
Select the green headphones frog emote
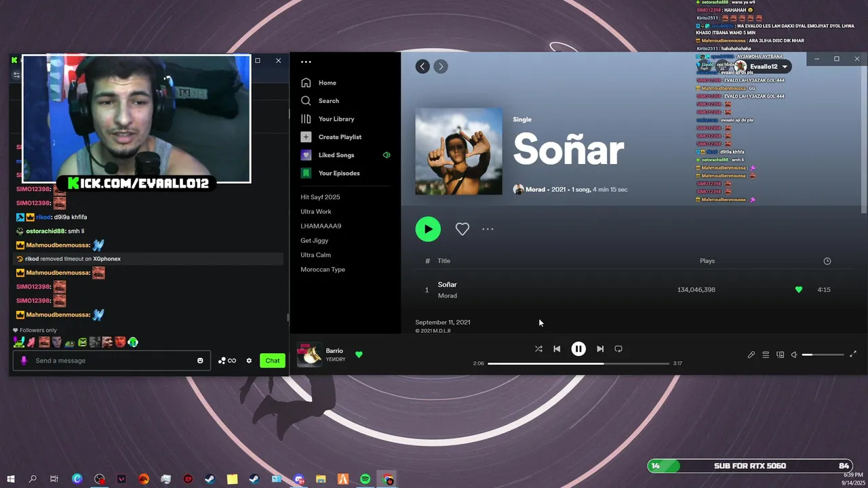tap(133, 342)
